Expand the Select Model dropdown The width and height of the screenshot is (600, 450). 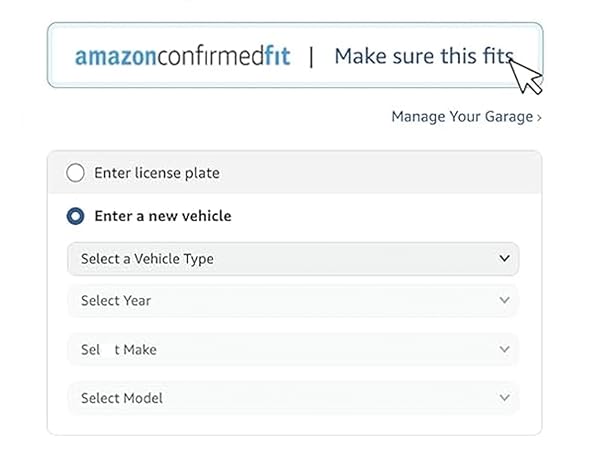(292, 398)
